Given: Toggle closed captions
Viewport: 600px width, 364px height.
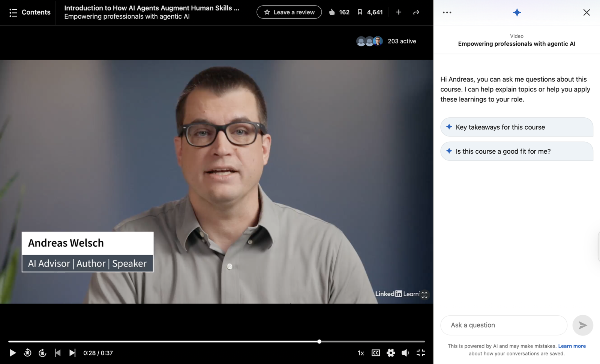Looking at the screenshot, I should [x=376, y=353].
